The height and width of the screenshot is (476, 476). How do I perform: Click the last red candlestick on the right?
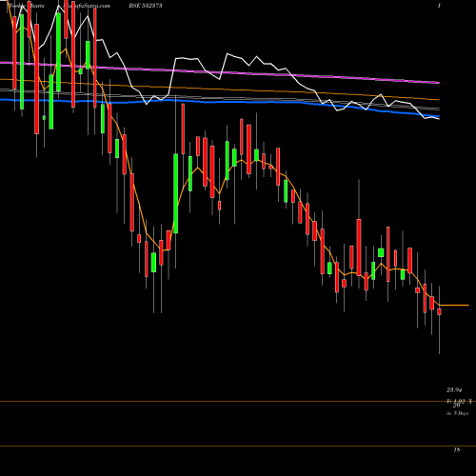click(x=439, y=312)
